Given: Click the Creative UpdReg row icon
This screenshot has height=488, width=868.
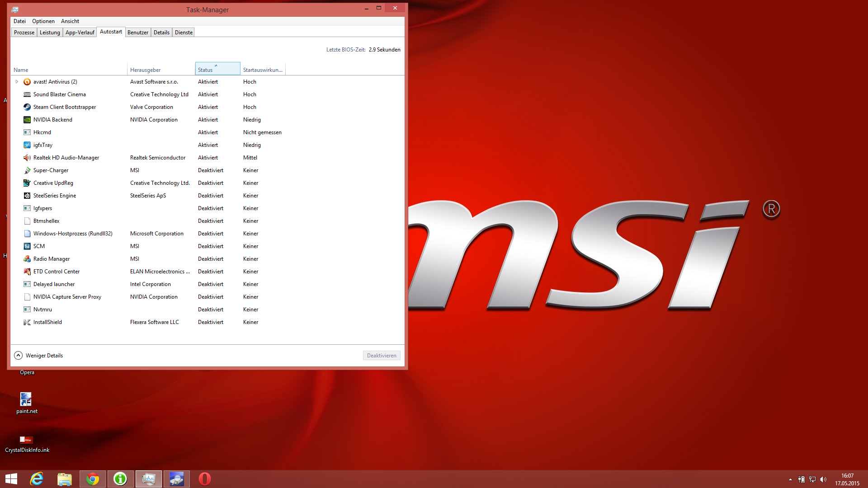Looking at the screenshot, I should click(27, 183).
